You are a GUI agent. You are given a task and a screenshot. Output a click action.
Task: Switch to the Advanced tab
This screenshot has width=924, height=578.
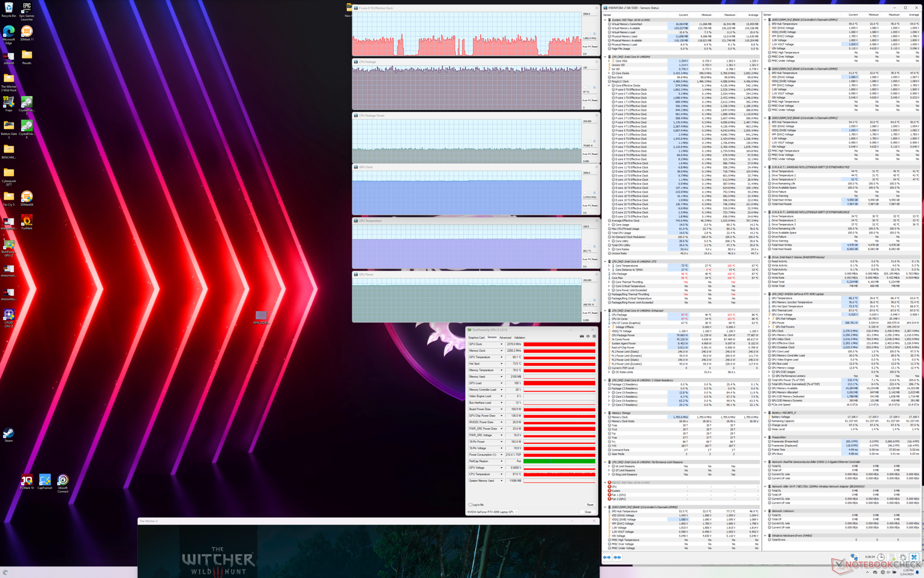(x=505, y=337)
